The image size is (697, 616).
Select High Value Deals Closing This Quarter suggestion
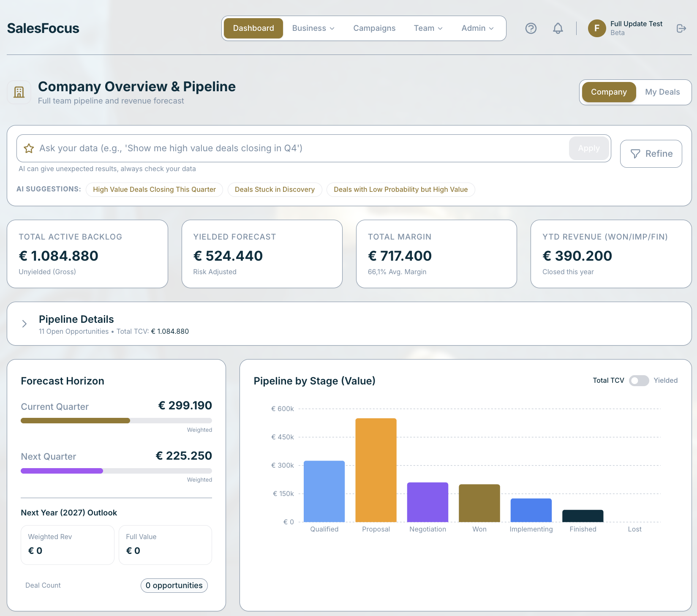(x=154, y=190)
